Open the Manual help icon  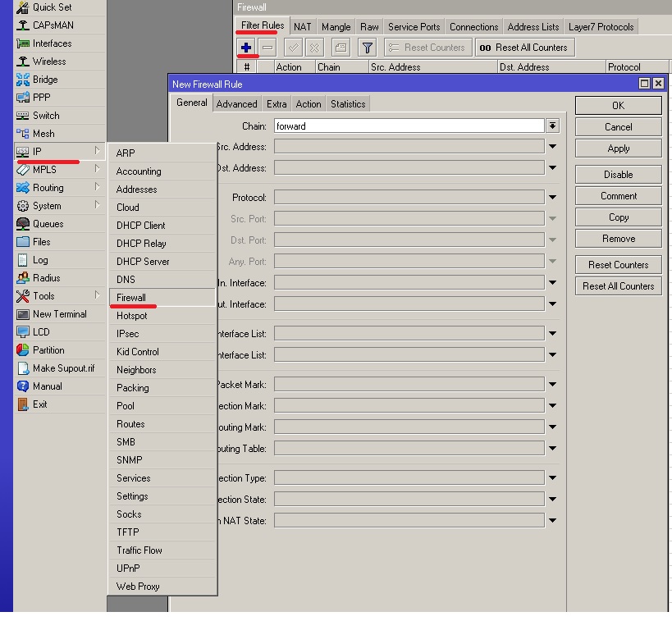click(x=23, y=386)
